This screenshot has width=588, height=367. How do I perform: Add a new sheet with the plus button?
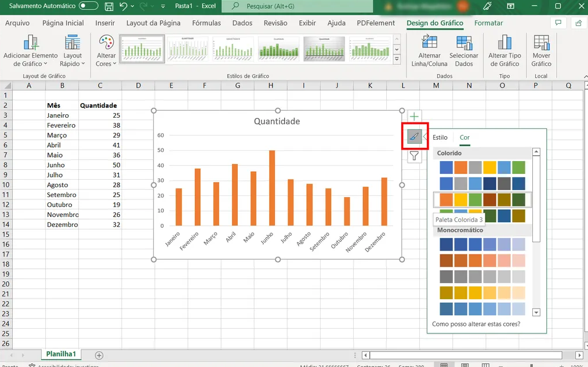coord(99,354)
